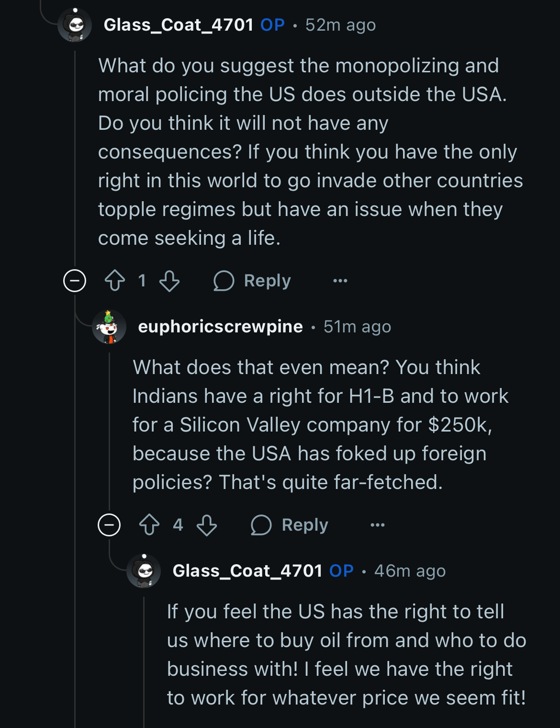
Task: Downvote Glass_Coat_4701's monopolizing comment
Action: coord(169,281)
